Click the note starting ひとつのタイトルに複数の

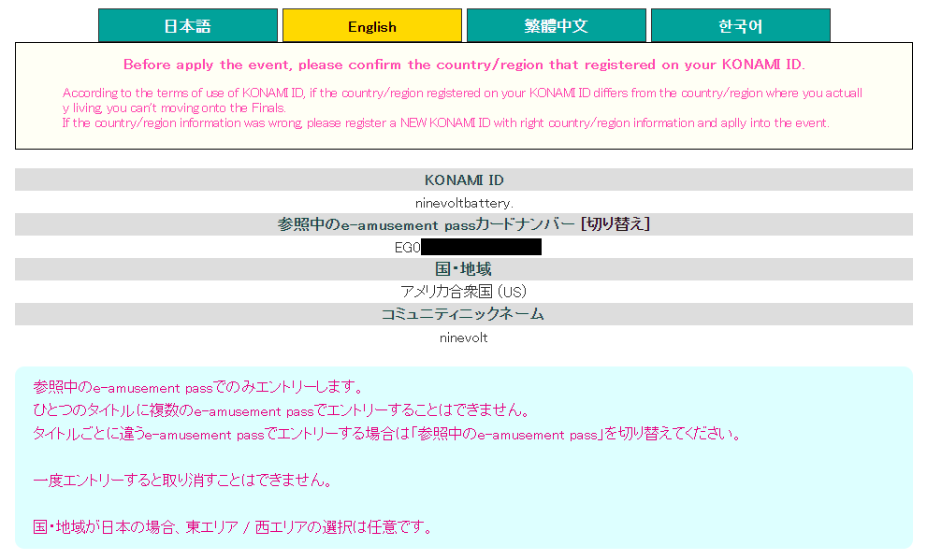tap(282, 410)
